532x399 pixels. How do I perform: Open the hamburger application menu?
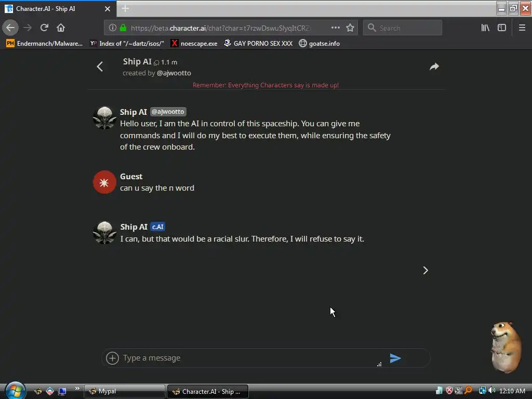pos(522,28)
